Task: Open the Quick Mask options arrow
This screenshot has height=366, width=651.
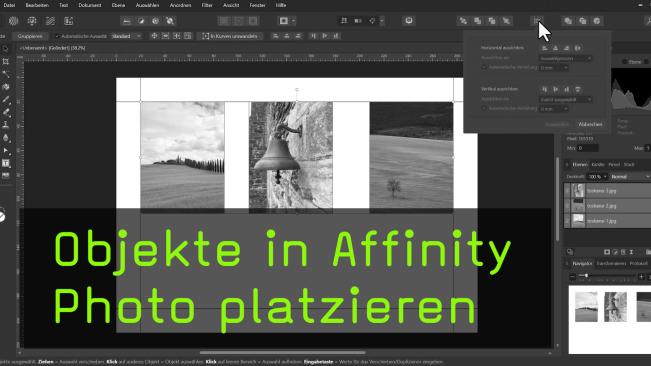Action: tap(294, 21)
